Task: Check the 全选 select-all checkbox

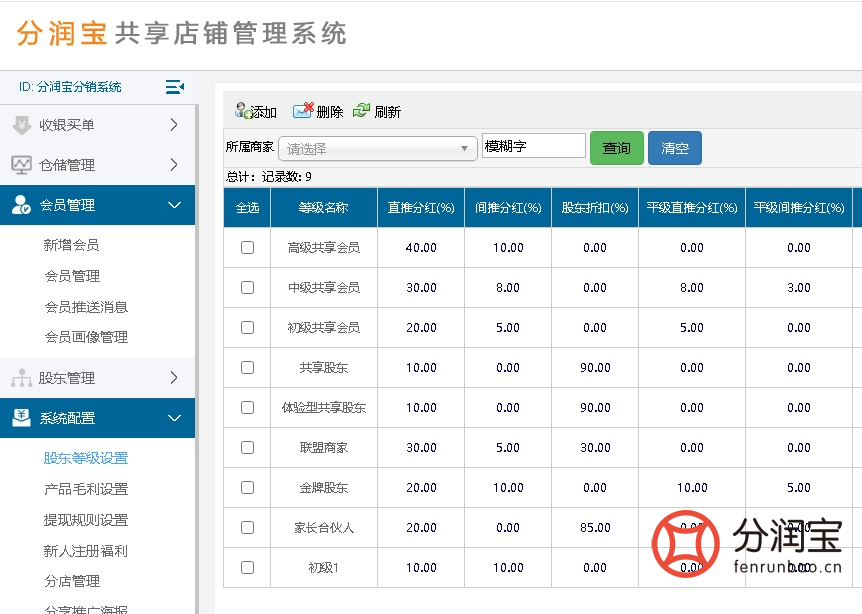Action: pyautogui.click(x=245, y=207)
